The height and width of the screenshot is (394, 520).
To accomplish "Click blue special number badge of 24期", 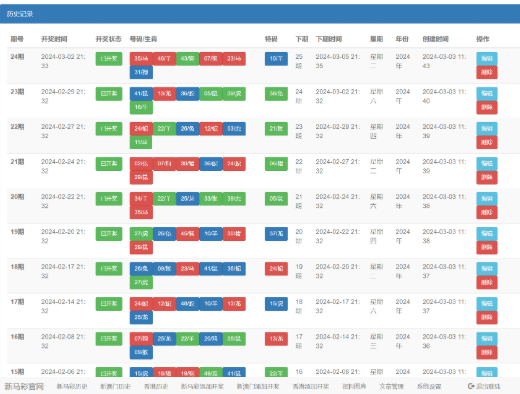I will 276,59.
